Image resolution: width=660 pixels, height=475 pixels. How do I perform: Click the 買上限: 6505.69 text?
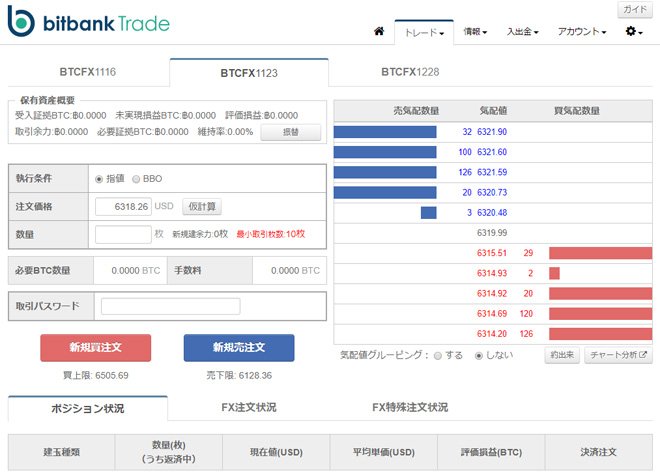pyautogui.click(x=96, y=376)
